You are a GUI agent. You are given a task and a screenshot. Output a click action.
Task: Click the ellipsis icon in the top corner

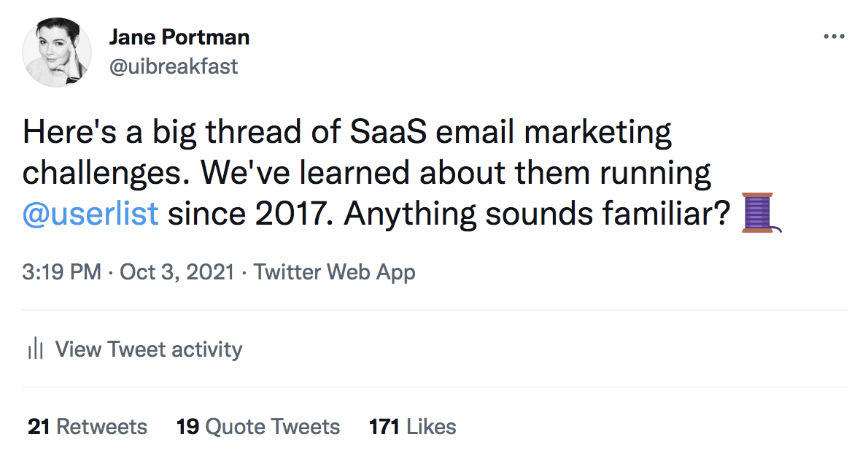click(834, 34)
